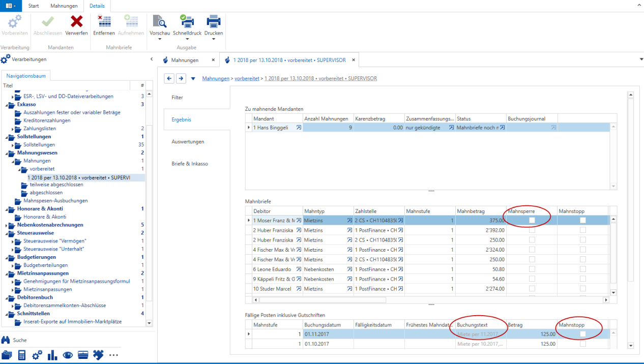Collapse the Exkasso tree node
Image resolution: width=644 pixels, height=364 pixels.
tap(6, 104)
